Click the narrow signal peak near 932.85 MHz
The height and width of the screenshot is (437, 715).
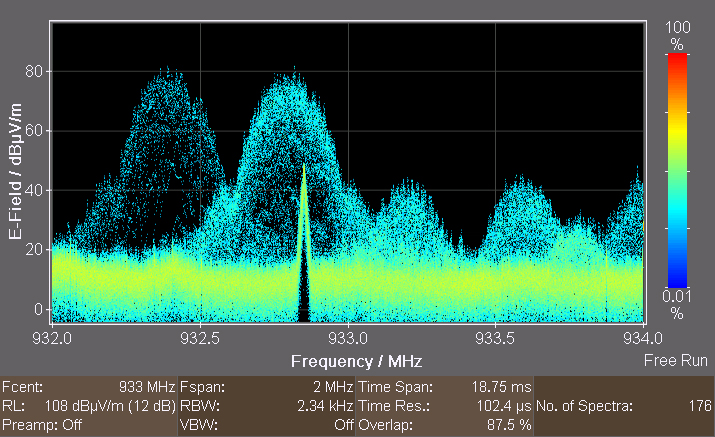pos(304,170)
